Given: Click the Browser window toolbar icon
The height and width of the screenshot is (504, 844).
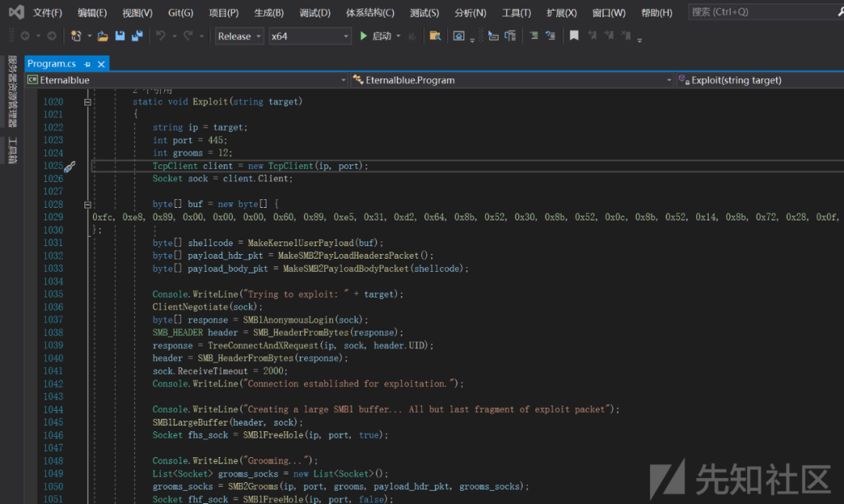Looking at the screenshot, I should click(x=459, y=36).
